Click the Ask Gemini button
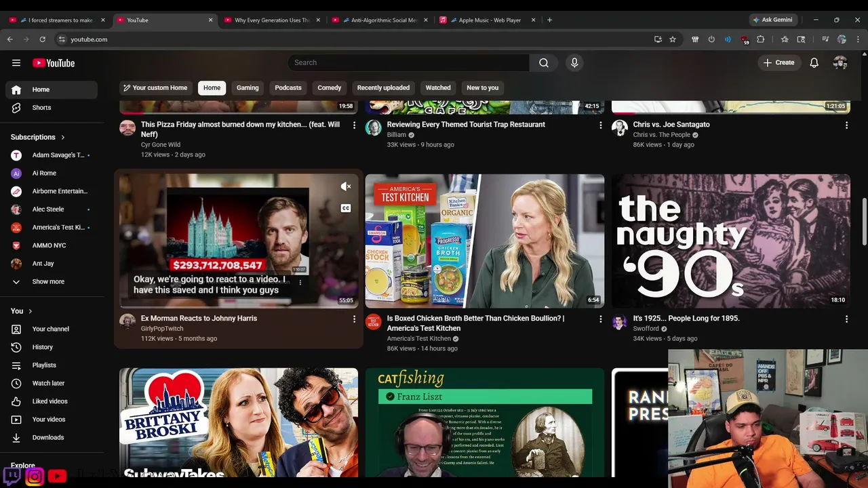The width and height of the screenshot is (868, 488). click(772, 20)
